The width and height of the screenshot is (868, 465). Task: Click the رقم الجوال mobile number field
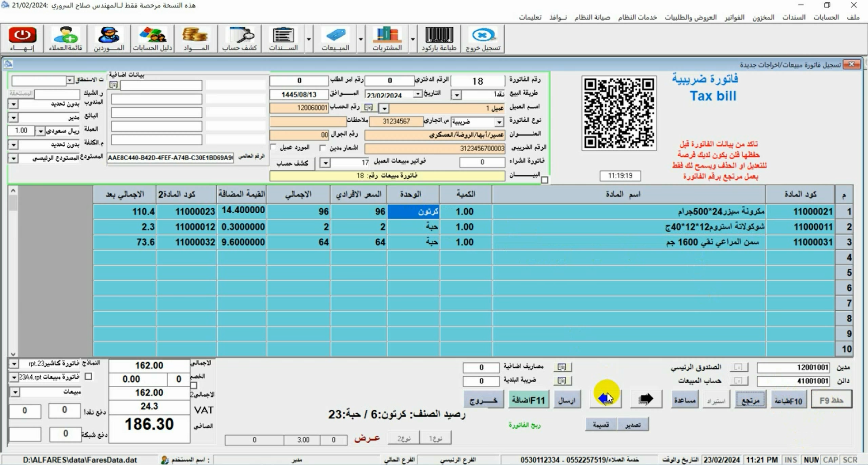(299, 135)
